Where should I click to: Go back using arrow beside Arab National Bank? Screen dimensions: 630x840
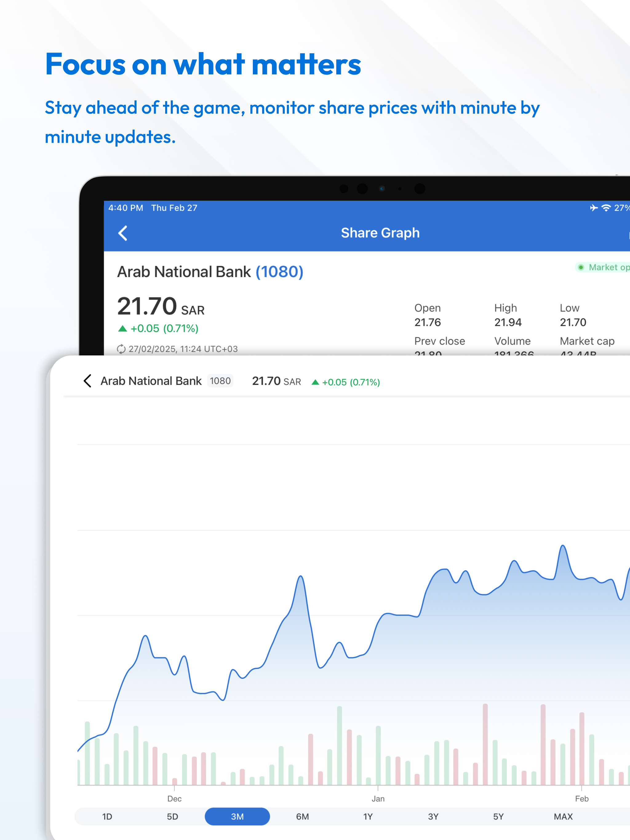87,381
